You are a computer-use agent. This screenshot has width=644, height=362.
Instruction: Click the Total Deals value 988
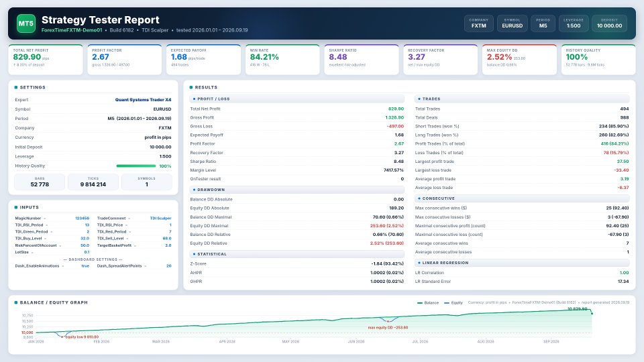tap(625, 117)
